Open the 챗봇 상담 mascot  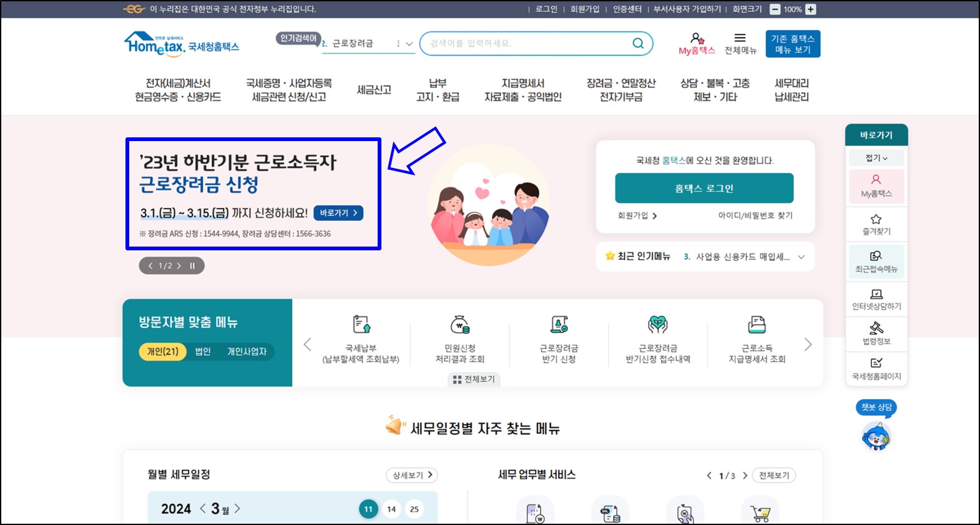click(x=876, y=435)
